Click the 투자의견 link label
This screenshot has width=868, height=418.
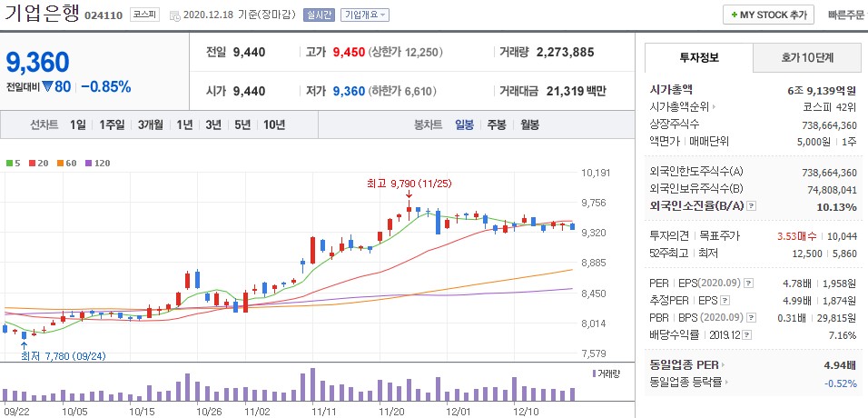coord(669,236)
